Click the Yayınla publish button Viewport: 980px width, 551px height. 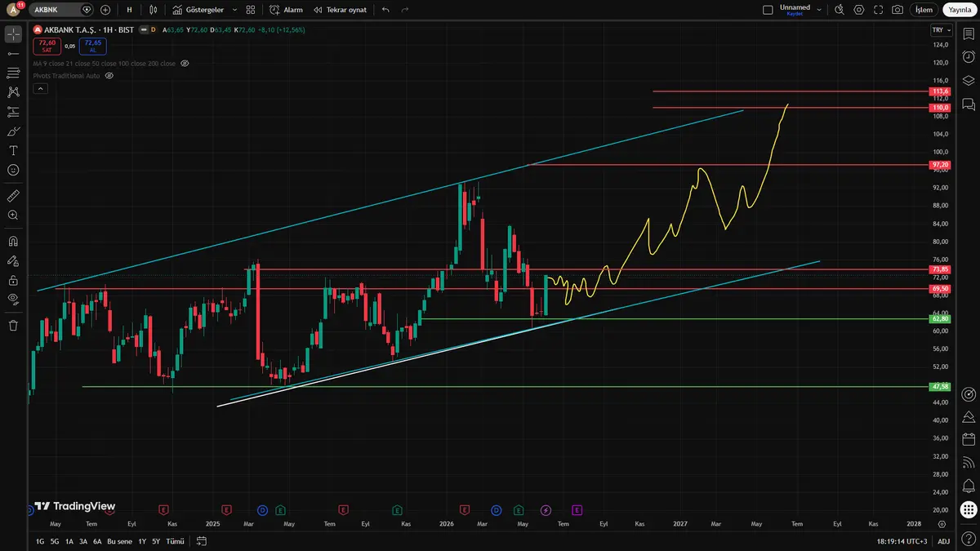tap(960, 10)
